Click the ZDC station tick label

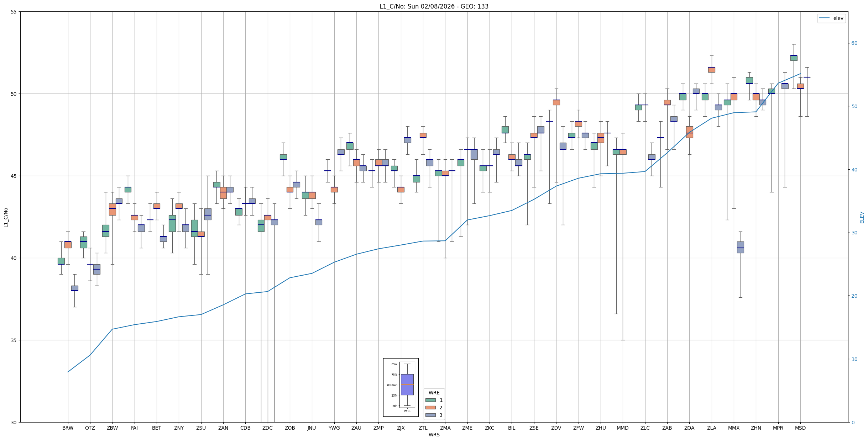[267, 428]
